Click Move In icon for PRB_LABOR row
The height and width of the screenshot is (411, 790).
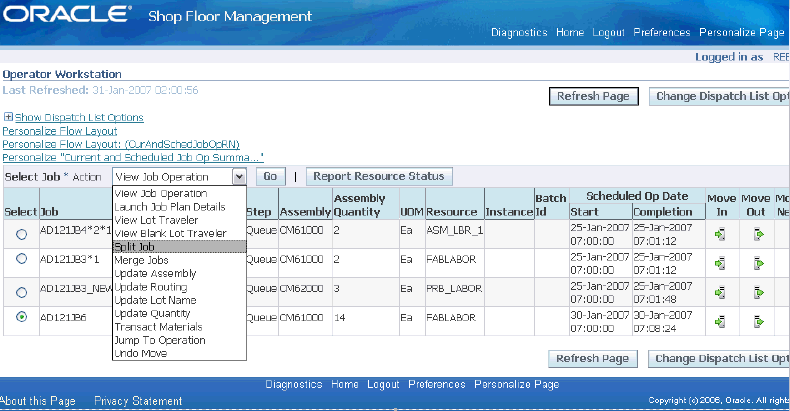(720, 293)
